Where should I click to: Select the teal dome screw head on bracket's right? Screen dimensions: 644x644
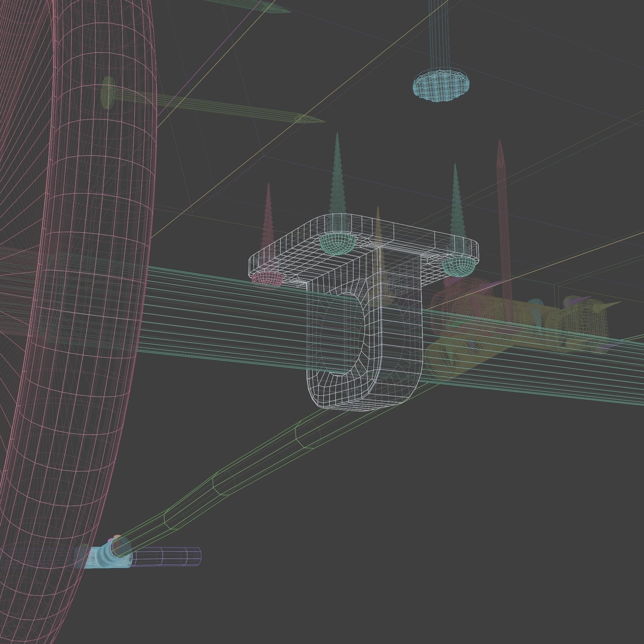[x=458, y=267]
